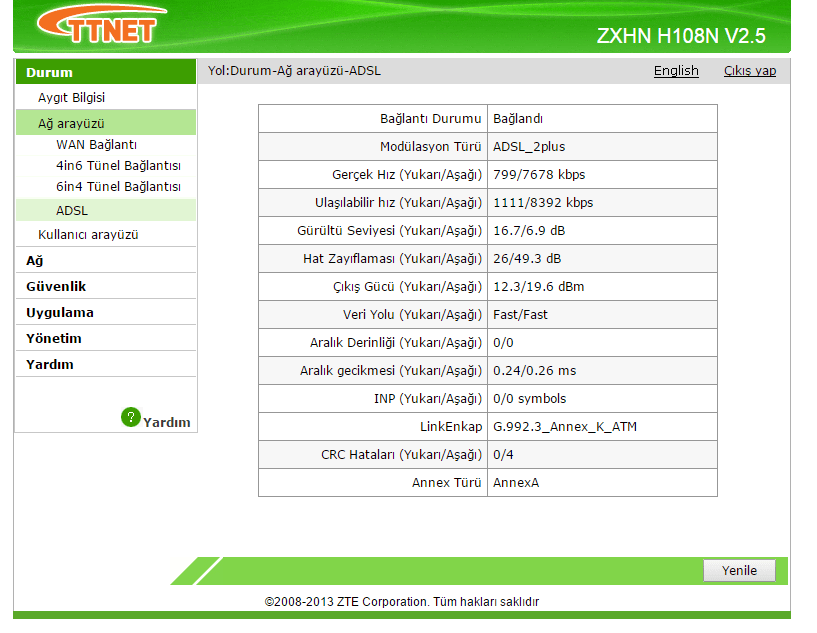Click the 12.3/19.6 dBm output power value
This screenshot has width=817, height=633.
538,287
